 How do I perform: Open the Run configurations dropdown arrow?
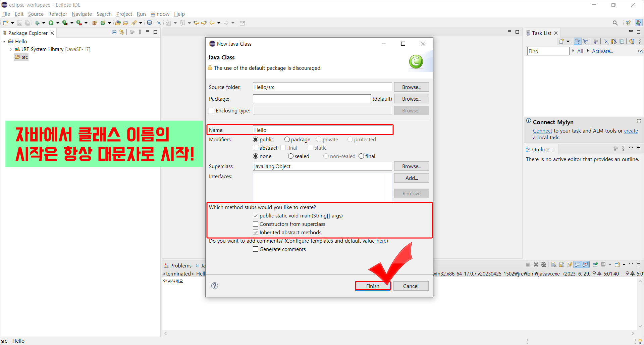pos(58,23)
